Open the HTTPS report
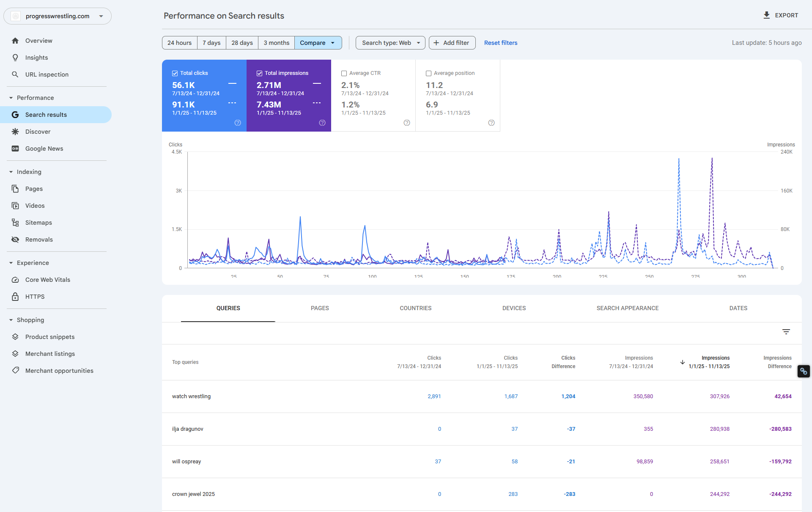Viewport: 812px width, 512px height. click(34, 297)
